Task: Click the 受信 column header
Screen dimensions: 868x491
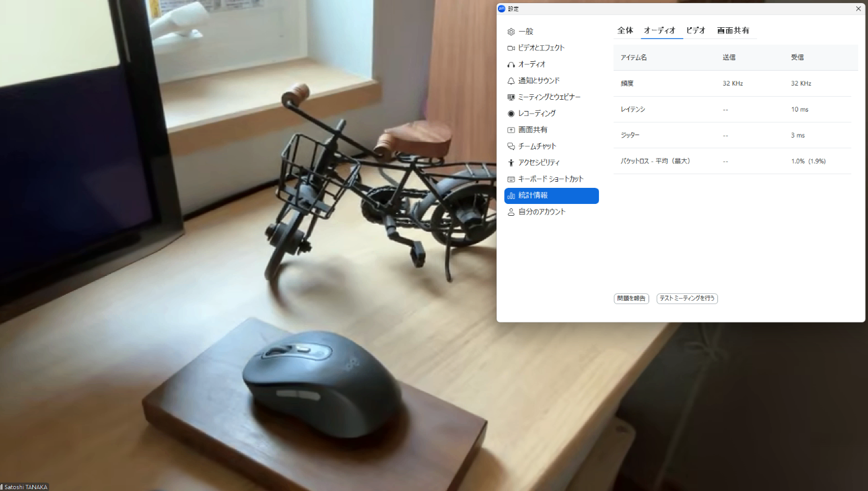Action: (797, 58)
